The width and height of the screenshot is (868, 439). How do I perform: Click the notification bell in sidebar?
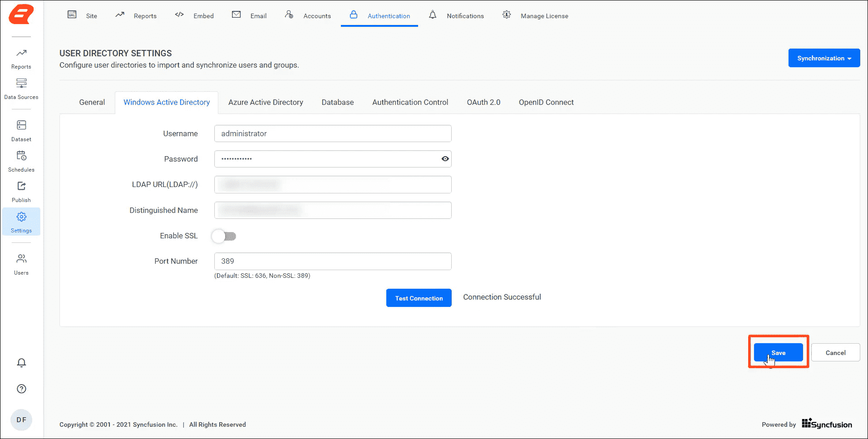21,363
